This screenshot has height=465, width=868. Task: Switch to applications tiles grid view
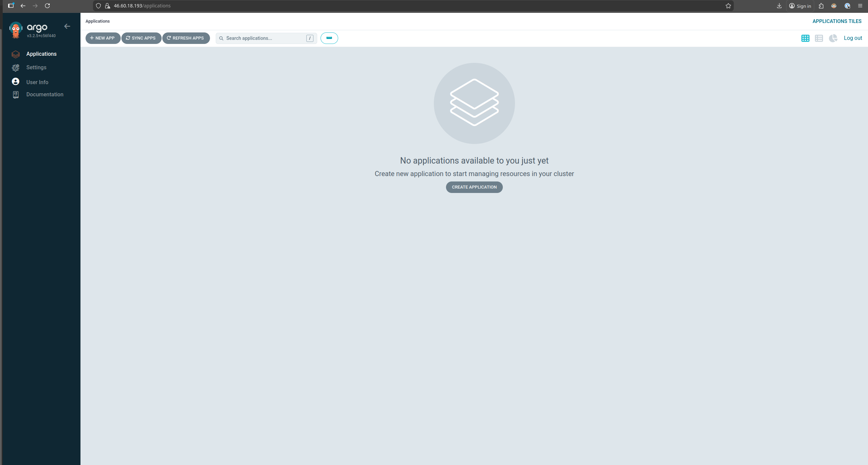pos(805,38)
